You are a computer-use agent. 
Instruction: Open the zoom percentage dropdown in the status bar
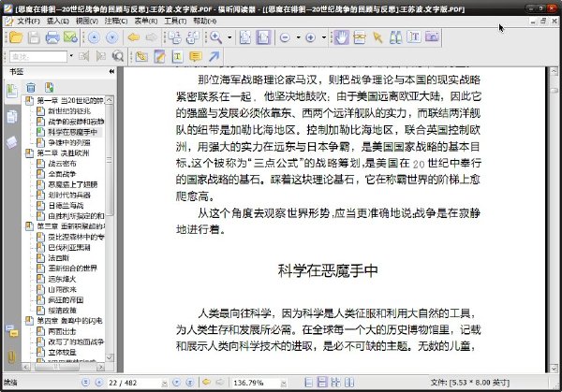[284, 383]
